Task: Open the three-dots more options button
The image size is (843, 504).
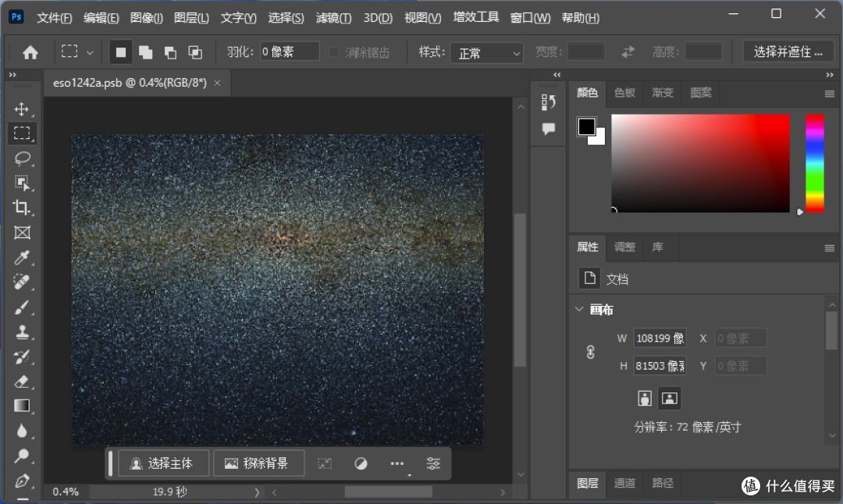Action: tap(397, 463)
